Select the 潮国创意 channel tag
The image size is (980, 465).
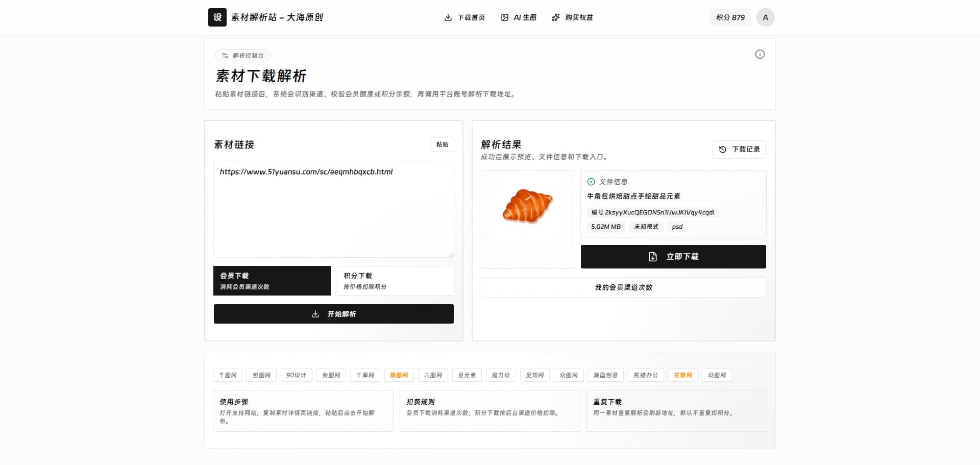click(605, 375)
